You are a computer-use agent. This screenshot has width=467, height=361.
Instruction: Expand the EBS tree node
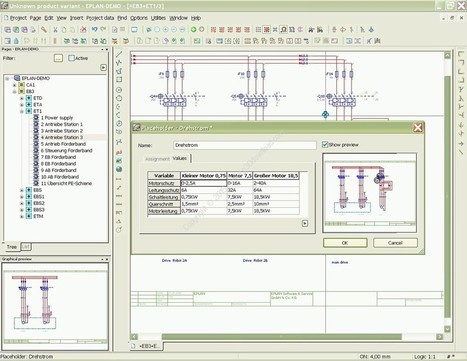coord(22,190)
